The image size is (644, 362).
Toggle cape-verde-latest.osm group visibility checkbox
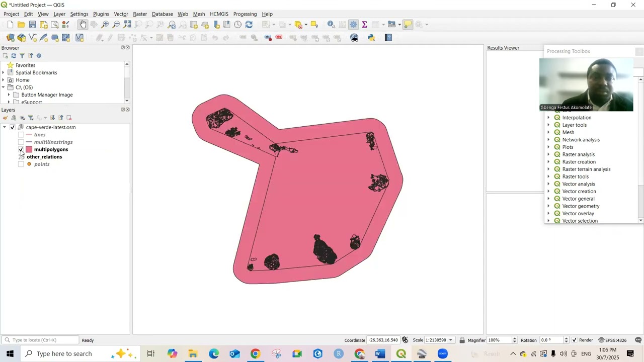click(x=13, y=127)
